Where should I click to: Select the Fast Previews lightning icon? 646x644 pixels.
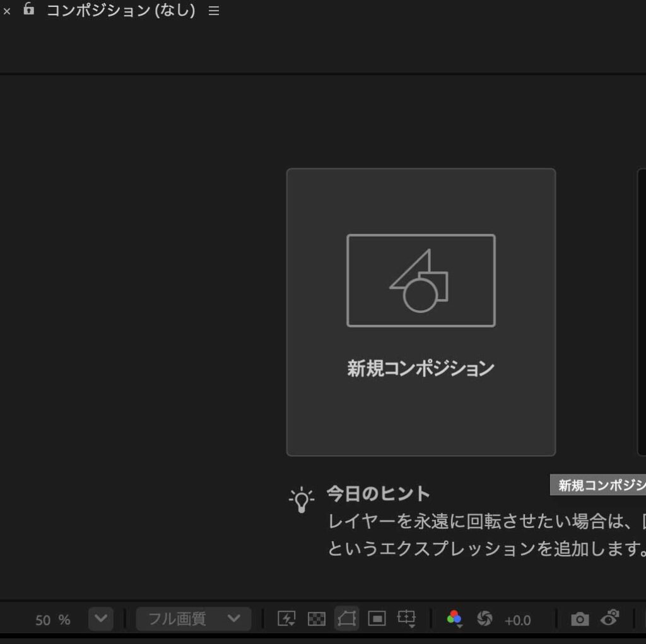click(287, 619)
